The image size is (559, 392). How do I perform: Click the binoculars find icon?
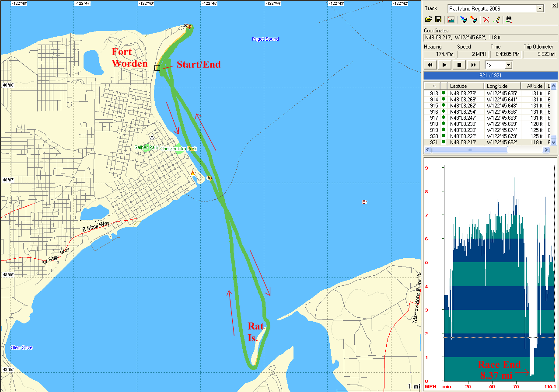[509, 20]
